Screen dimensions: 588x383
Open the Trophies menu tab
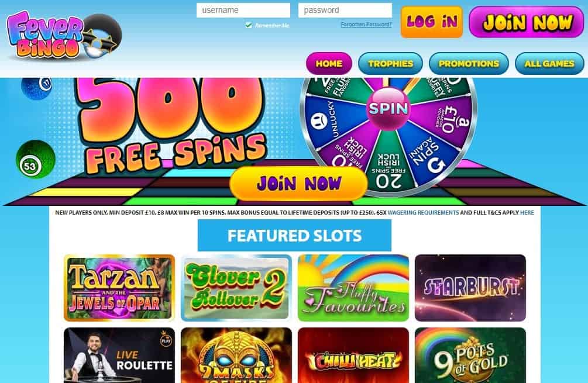tap(390, 63)
